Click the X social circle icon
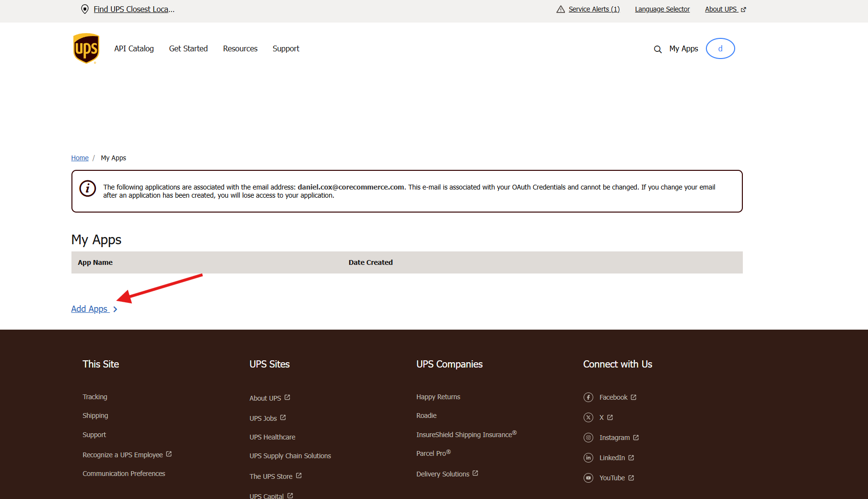This screenshot has width=868, height=499. [x=588, y=417]
